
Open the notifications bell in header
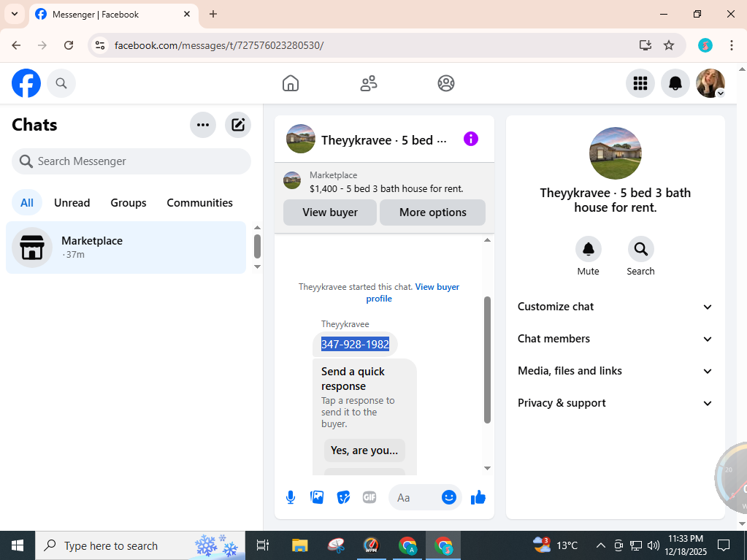point(675,83)
